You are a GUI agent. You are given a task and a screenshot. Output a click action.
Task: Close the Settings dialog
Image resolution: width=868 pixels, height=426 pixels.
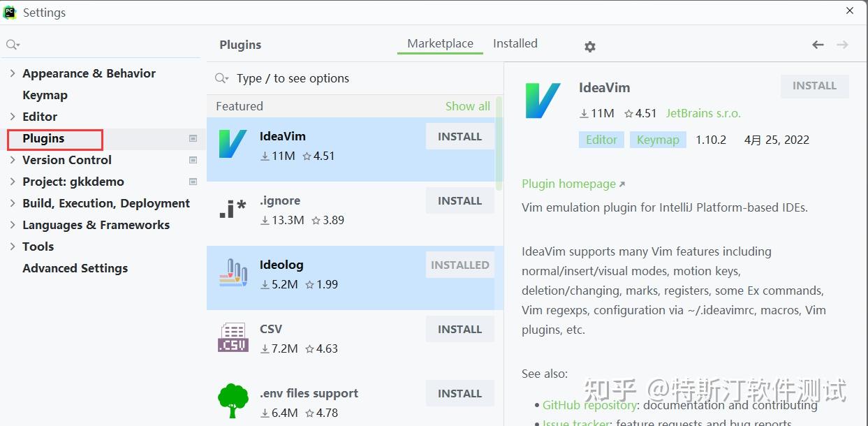click(x=850, y=11)
